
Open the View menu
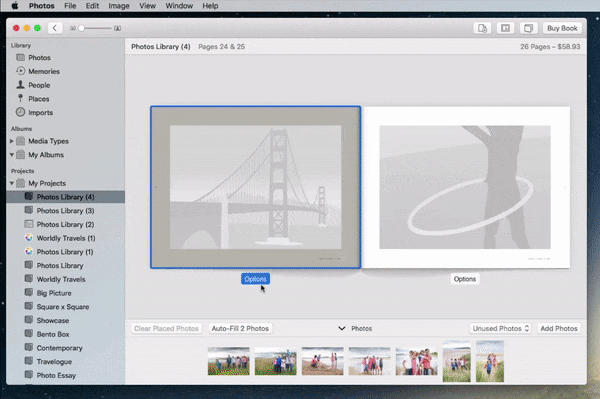[147, 6]
